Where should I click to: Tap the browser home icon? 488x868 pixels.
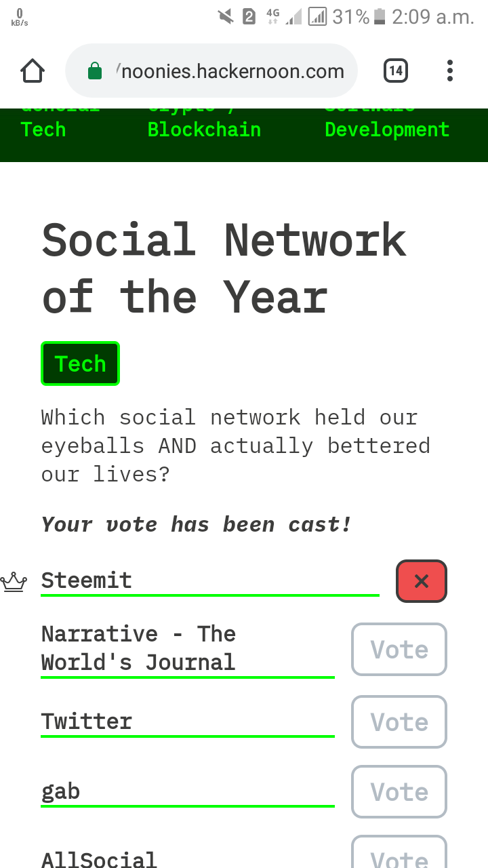click(33, 71)
